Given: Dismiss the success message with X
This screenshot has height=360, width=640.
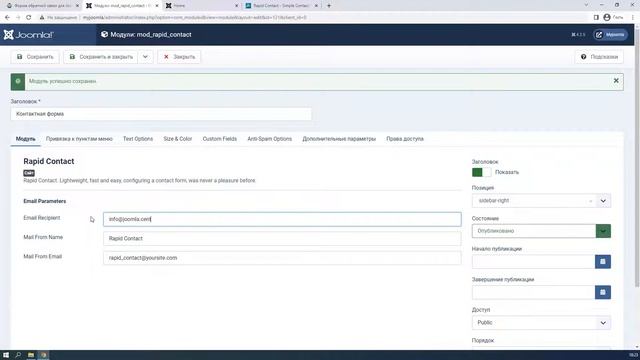Looking at the screenshot, I should 616,81.
